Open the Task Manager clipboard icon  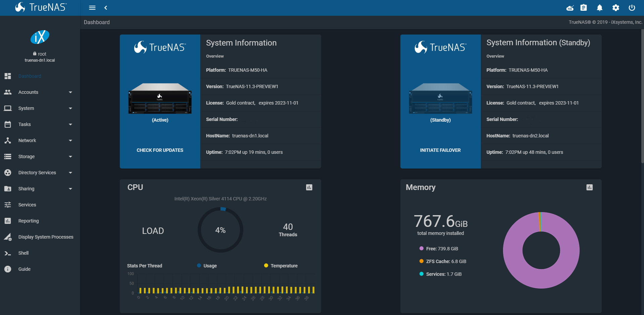[x=584, y=7]
